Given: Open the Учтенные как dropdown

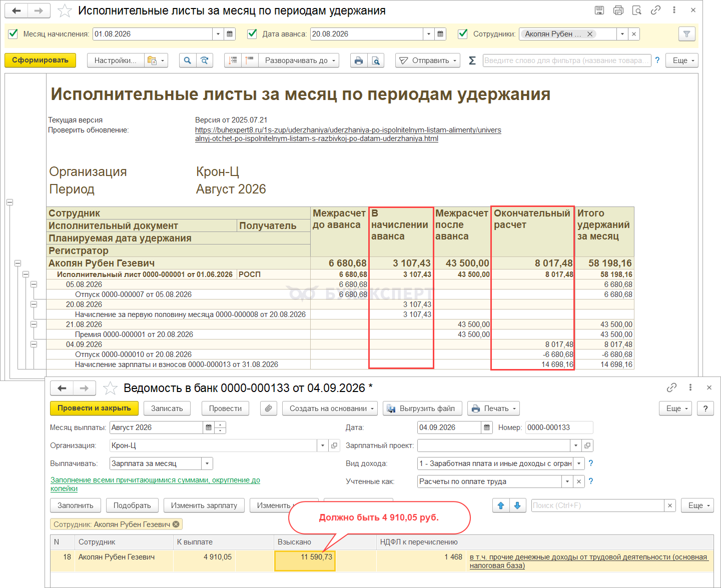Looking at the screenshot, I should [x=567, y=481].
